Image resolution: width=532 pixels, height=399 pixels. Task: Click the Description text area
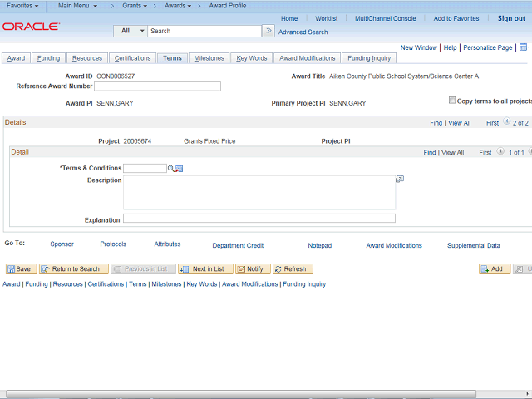(259, 192)
